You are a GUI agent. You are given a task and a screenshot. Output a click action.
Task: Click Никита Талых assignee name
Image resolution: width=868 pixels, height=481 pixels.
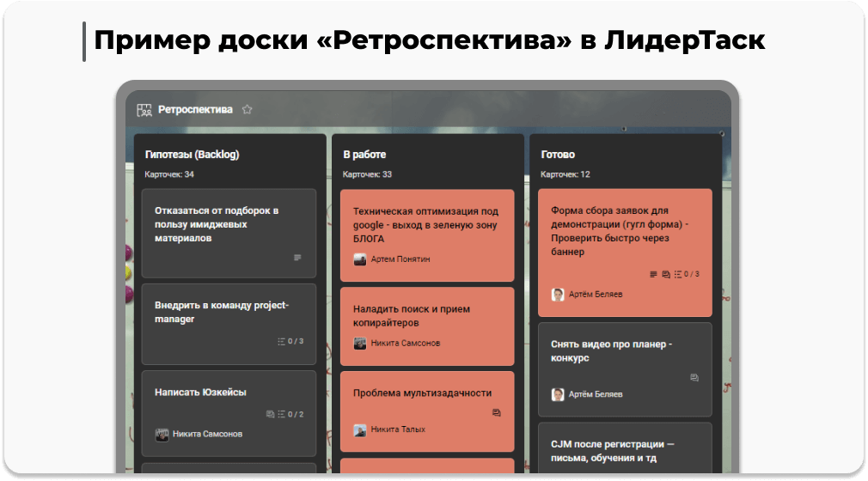tap(398, 429)
